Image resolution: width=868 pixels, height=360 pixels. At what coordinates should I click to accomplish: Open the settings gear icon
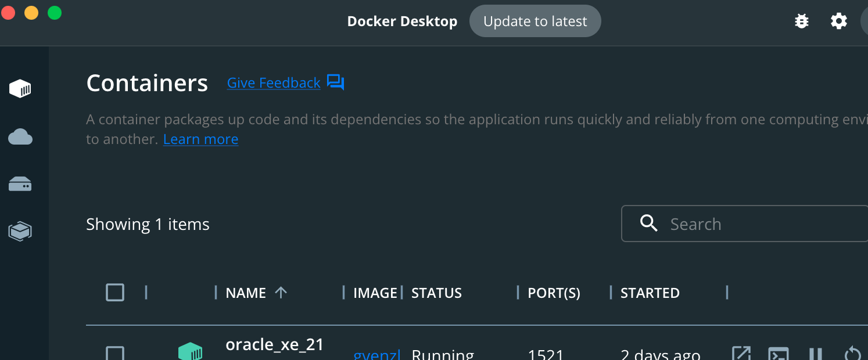[839, 21]
